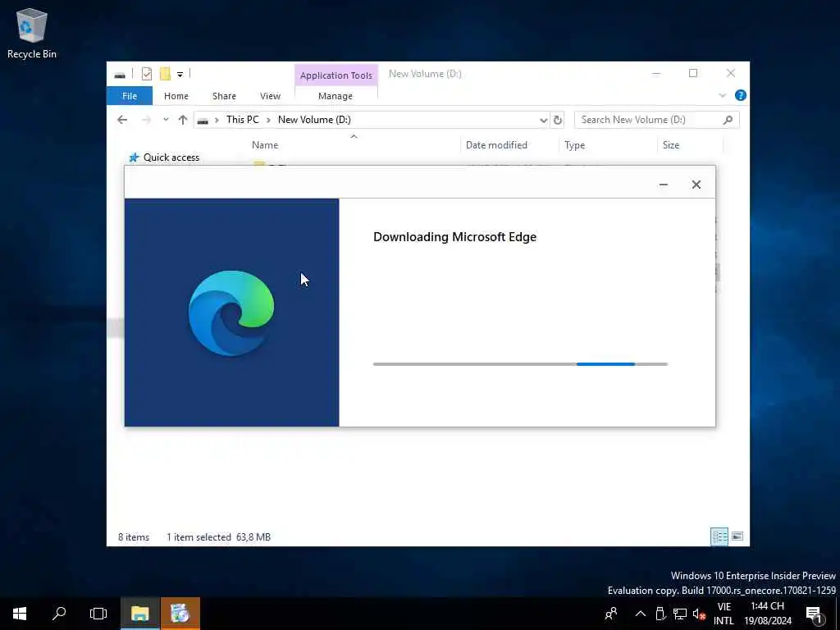Sort files by Date modified column

[509, 145]
